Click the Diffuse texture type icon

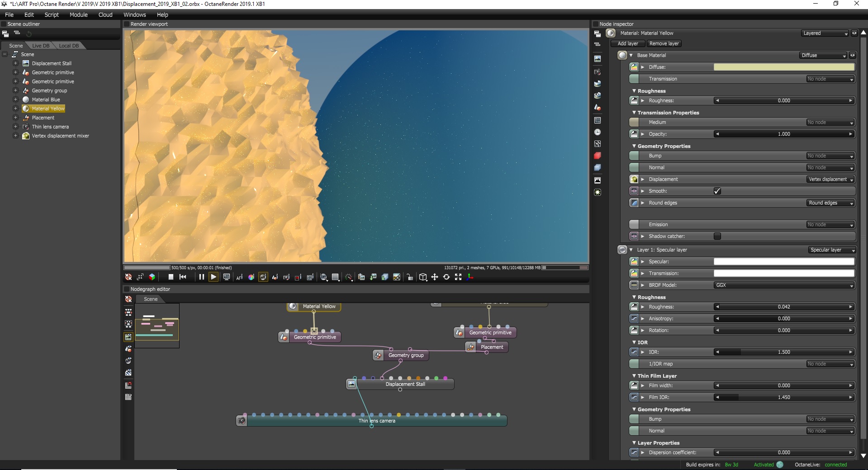pyautogui.click(x=634, y=67)
